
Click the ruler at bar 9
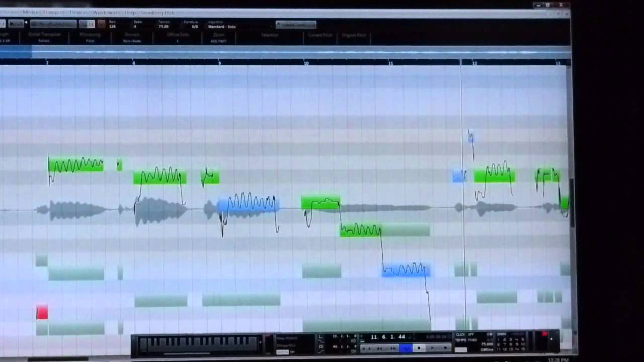219,63
